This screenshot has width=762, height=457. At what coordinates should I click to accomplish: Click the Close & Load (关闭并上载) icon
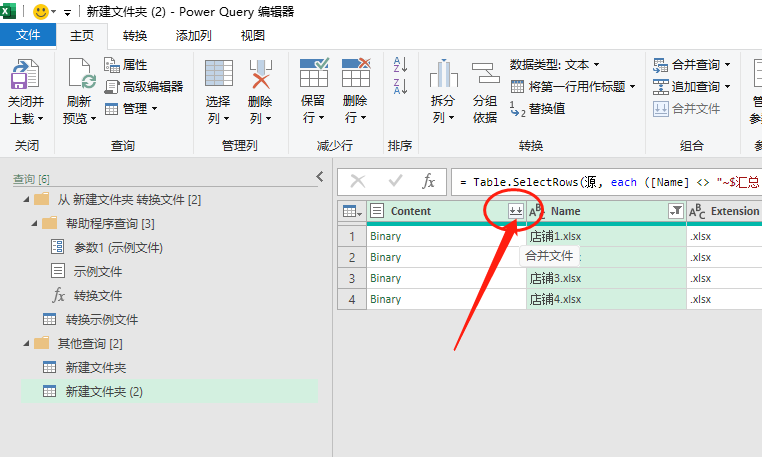pyautogui.click(x=25, y=74)
